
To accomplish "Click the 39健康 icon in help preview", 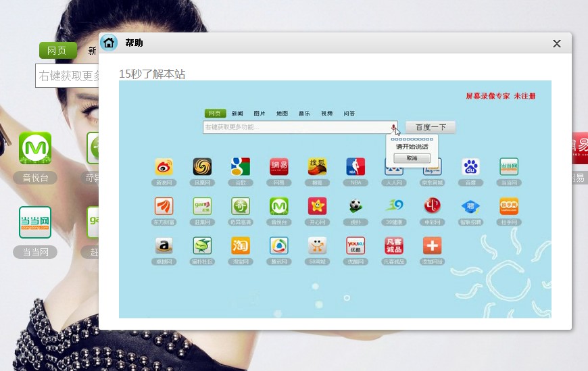I will [394, 205].
